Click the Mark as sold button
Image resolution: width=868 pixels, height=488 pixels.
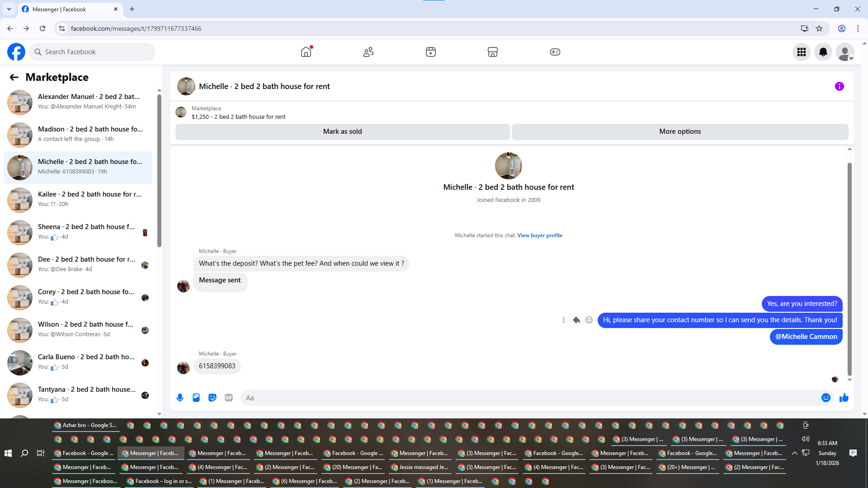coord(342,131)
